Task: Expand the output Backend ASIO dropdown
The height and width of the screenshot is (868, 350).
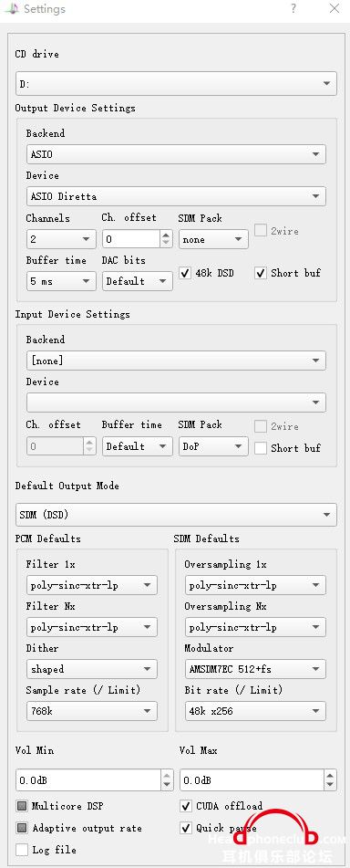Action: pos(176,154)
